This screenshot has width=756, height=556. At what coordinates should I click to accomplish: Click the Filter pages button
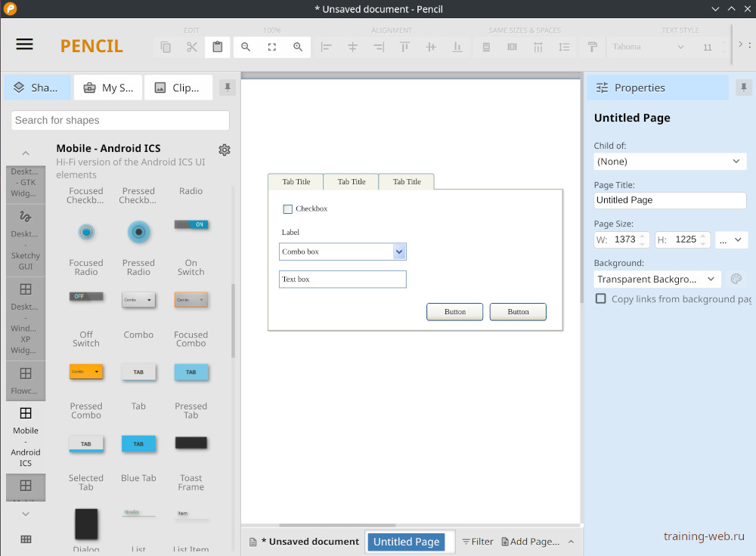click(x=478, y=542)
